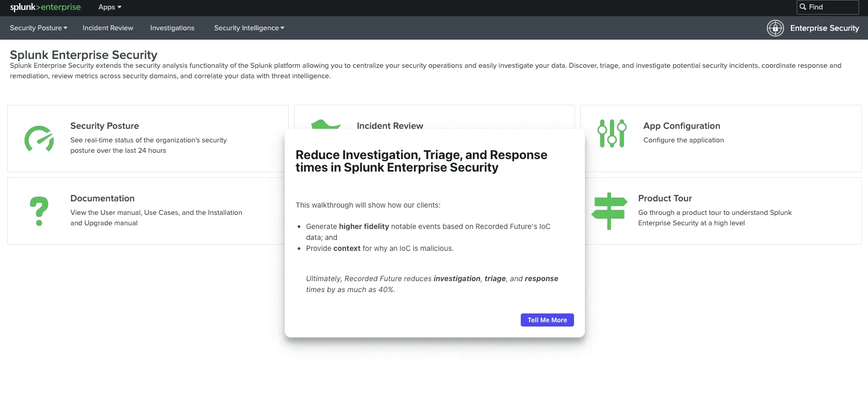
Task: Click the Documentation question mark icon
Action: [x=39, y=211]
